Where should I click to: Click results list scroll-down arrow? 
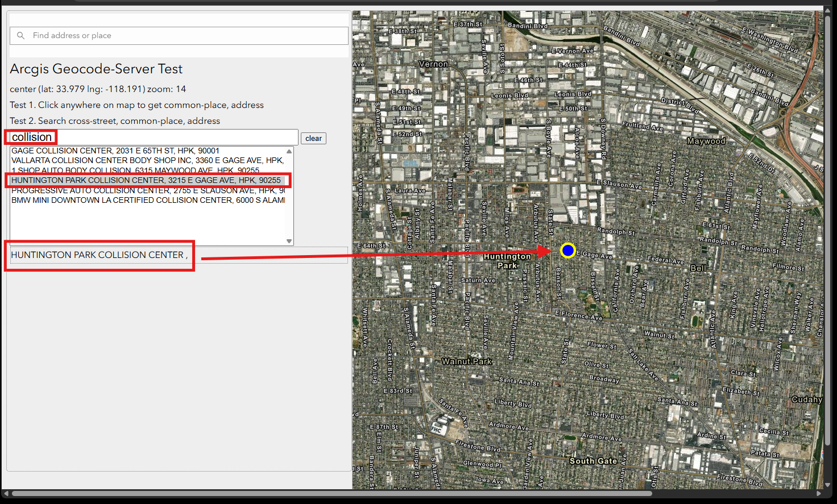289,241
